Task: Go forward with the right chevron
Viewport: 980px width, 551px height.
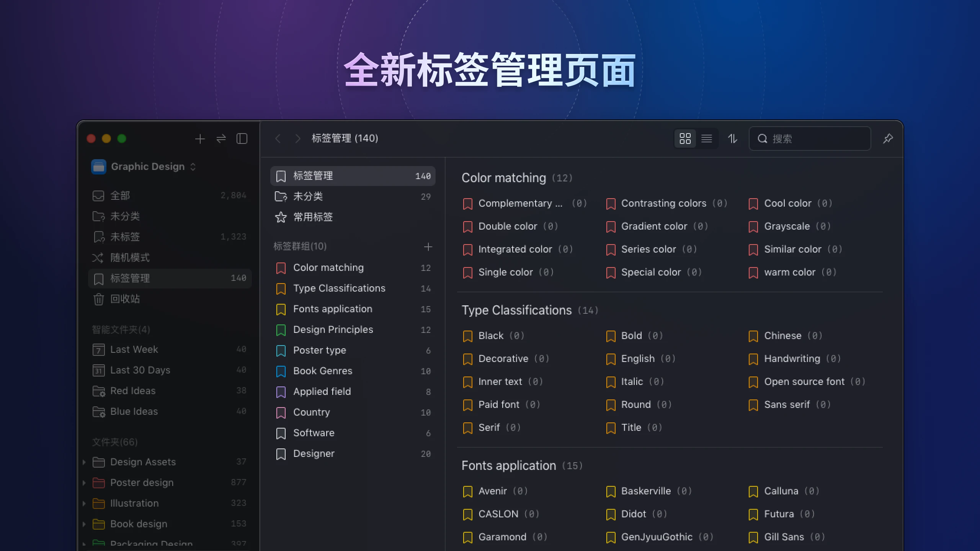Action: (297, 139)
